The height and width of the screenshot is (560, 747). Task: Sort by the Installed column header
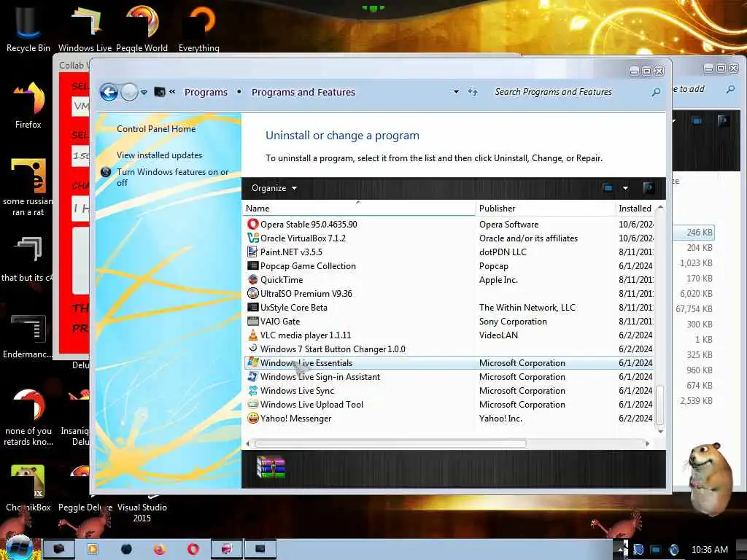635,208
